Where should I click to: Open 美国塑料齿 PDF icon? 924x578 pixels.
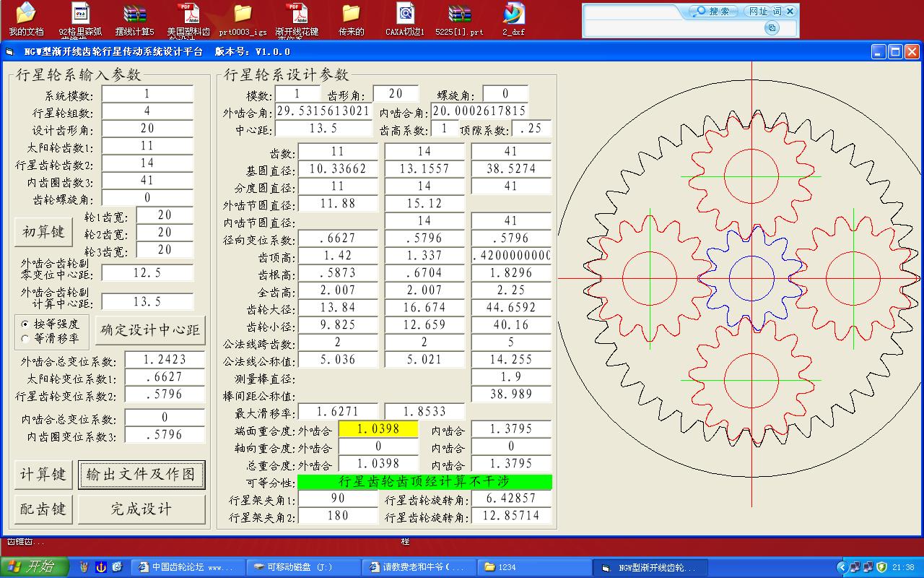[x=188, y=19]
